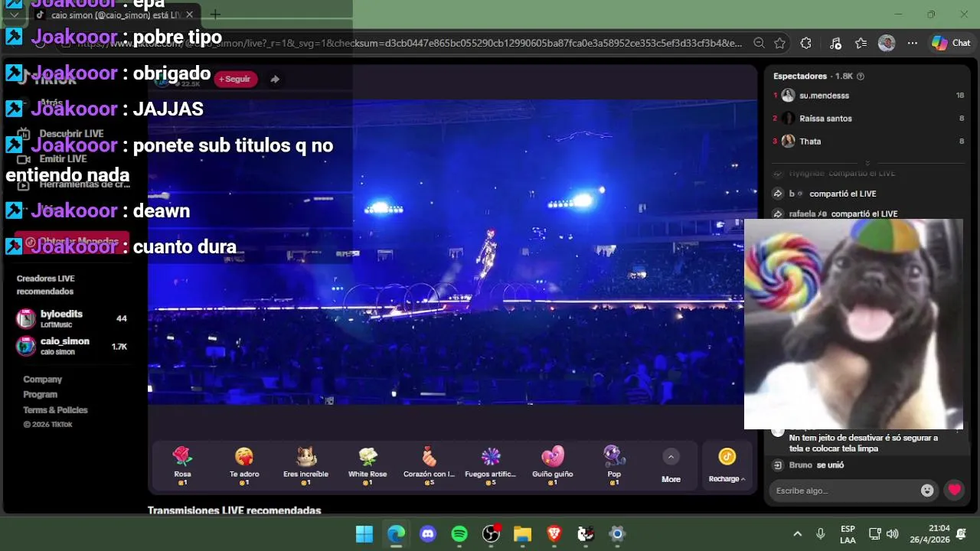The height and width of the screenshot is (551, 980).
Task: Tap the red heart like button
Action: tap(954, 490)
